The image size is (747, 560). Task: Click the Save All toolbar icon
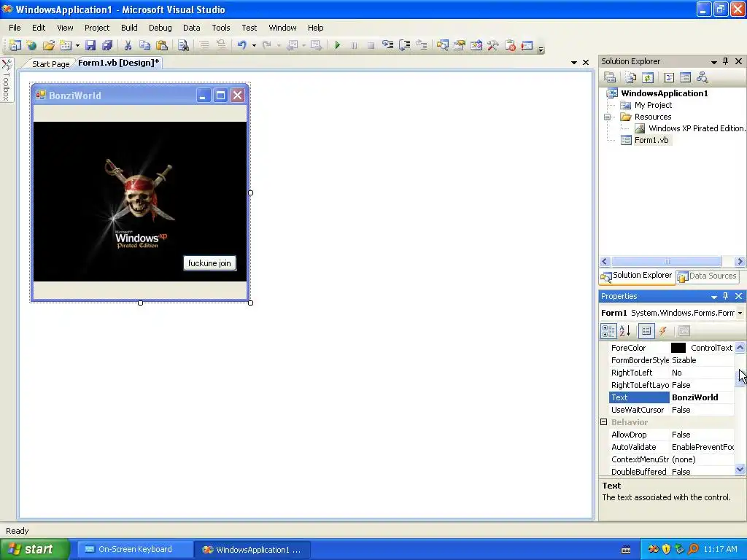(x=107, y=45)
